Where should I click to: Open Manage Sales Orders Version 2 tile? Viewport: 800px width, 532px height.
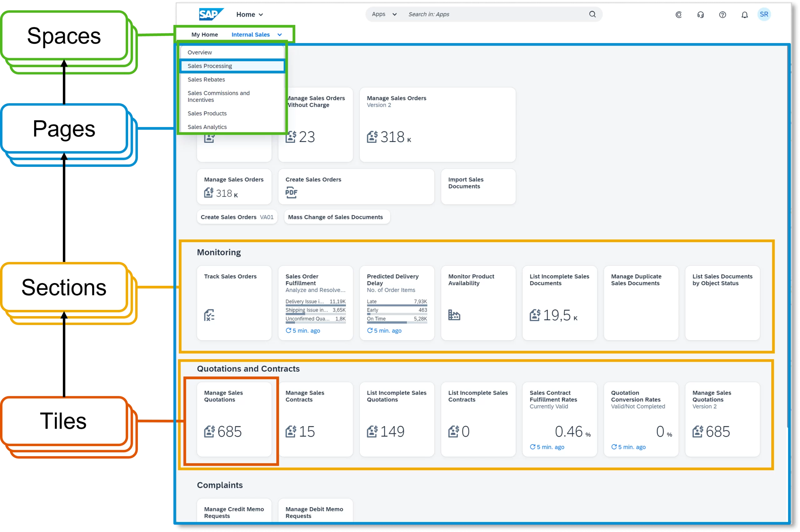pyautogui.click(x=437, y=125)
